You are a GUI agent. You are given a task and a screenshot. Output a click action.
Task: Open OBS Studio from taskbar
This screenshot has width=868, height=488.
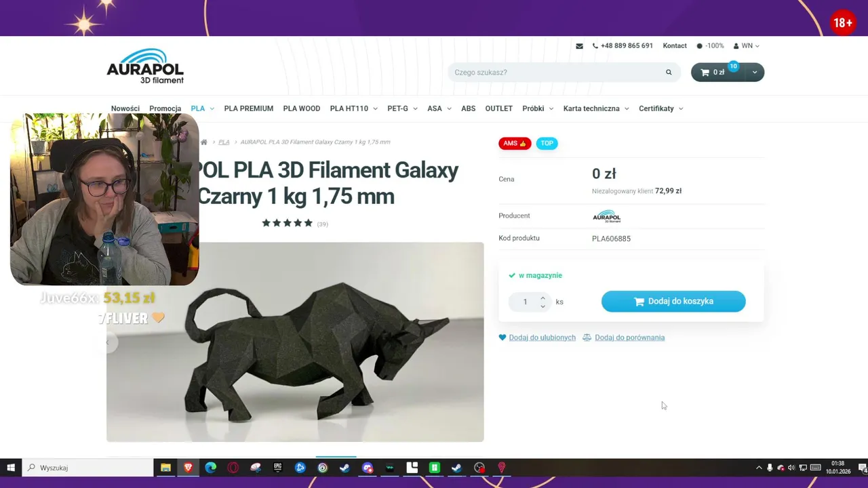click(x=479, y=468)
